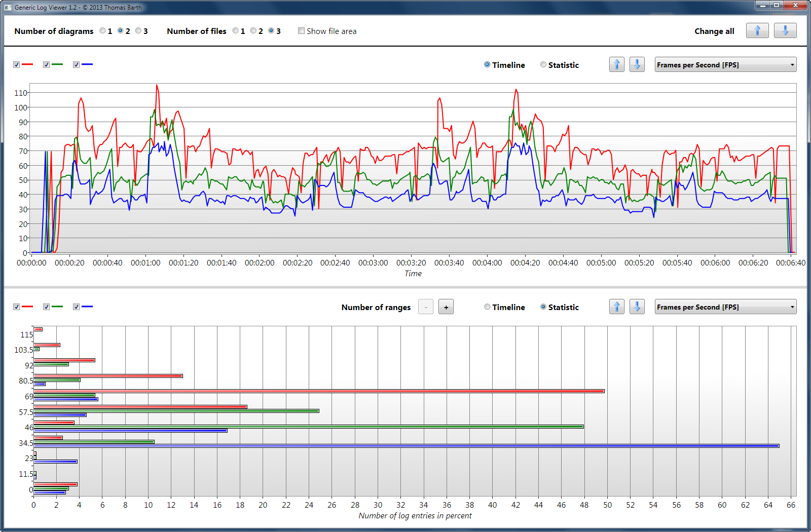Set number of diagrams to 1
811x532 pixels.
click(x=103, y=30)
